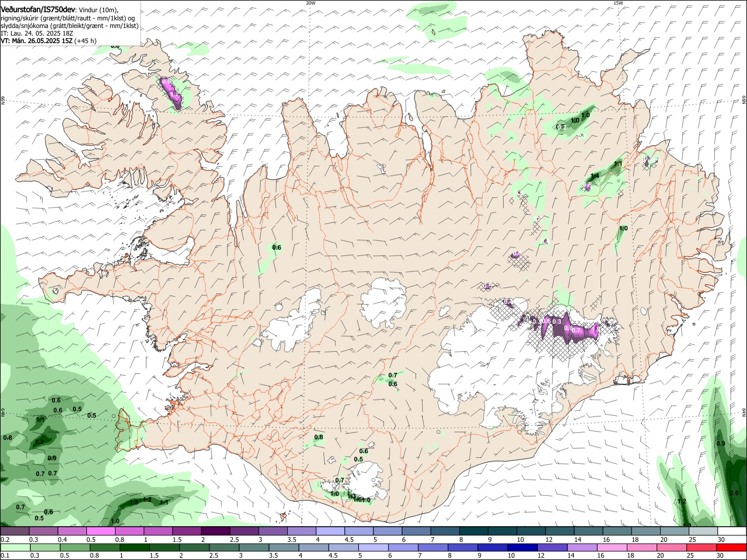Select darkest green 1–1.5 swatch in rain legend
This screenshot has width=747, height=560.
(135, 548)
